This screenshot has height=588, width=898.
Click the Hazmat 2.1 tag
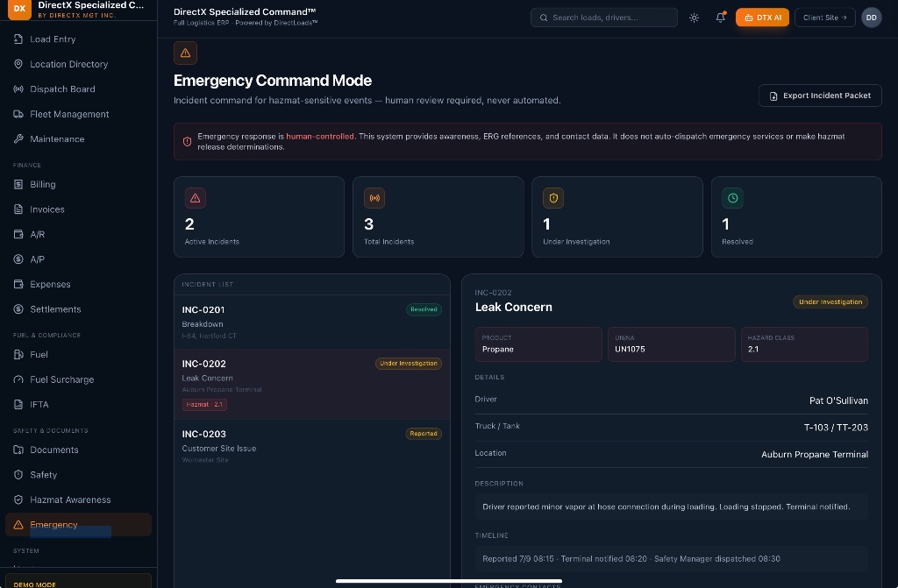tap(204, 405)
